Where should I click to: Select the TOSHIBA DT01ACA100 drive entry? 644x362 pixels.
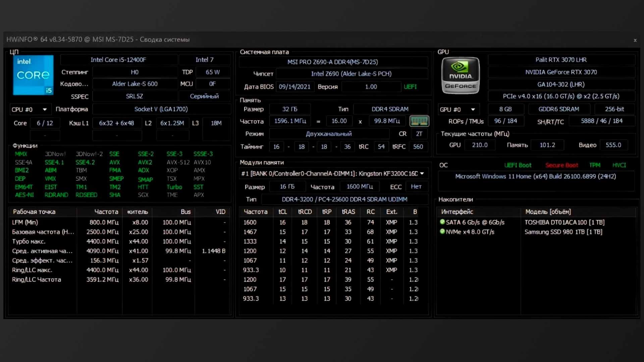click(564, 222)
